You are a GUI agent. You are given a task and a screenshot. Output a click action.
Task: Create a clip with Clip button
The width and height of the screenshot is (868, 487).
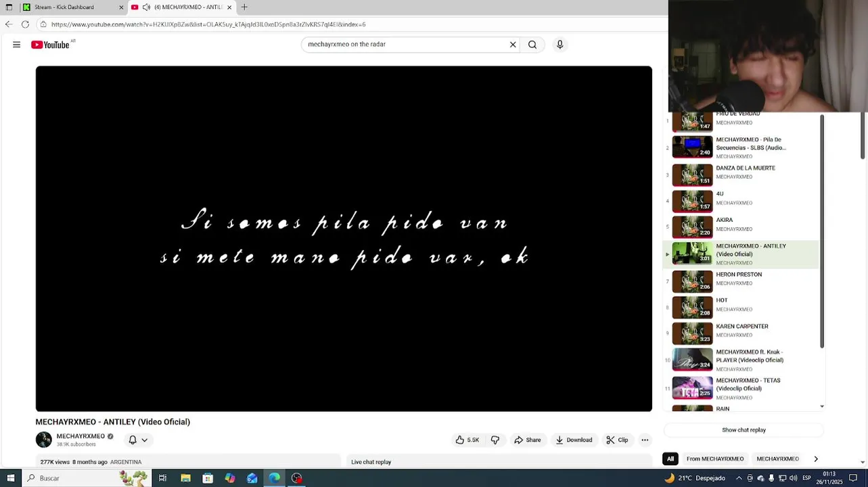(x=617, y=440)
